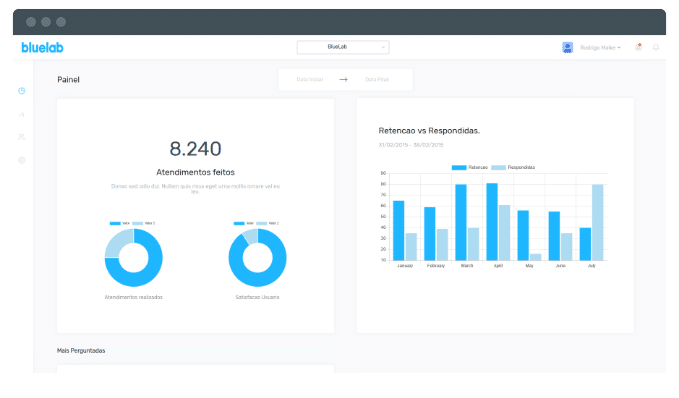Click the March Retencao bar
Screen dimensions: 679x398
[461, 222]
